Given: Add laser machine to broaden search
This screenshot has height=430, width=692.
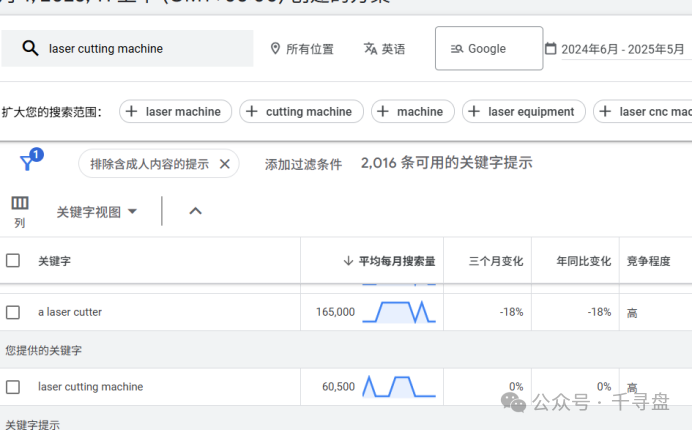Looking at the screenshot, I should coord(175,112).
